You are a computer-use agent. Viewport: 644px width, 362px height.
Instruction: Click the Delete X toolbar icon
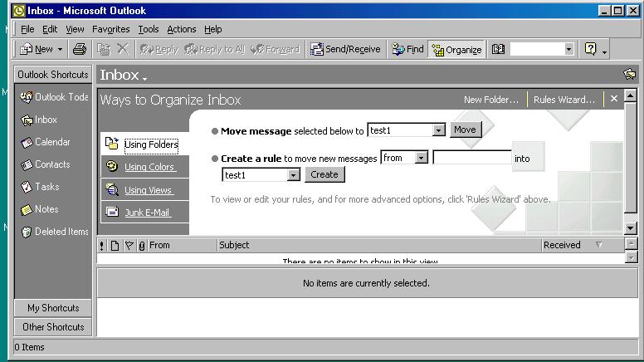click(x=122, y=49)
